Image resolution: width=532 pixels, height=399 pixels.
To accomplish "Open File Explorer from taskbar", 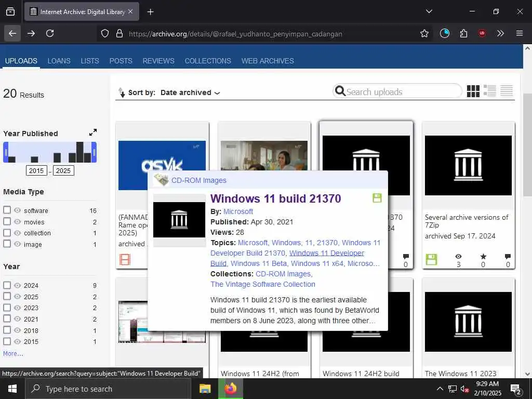I will 205,389.
